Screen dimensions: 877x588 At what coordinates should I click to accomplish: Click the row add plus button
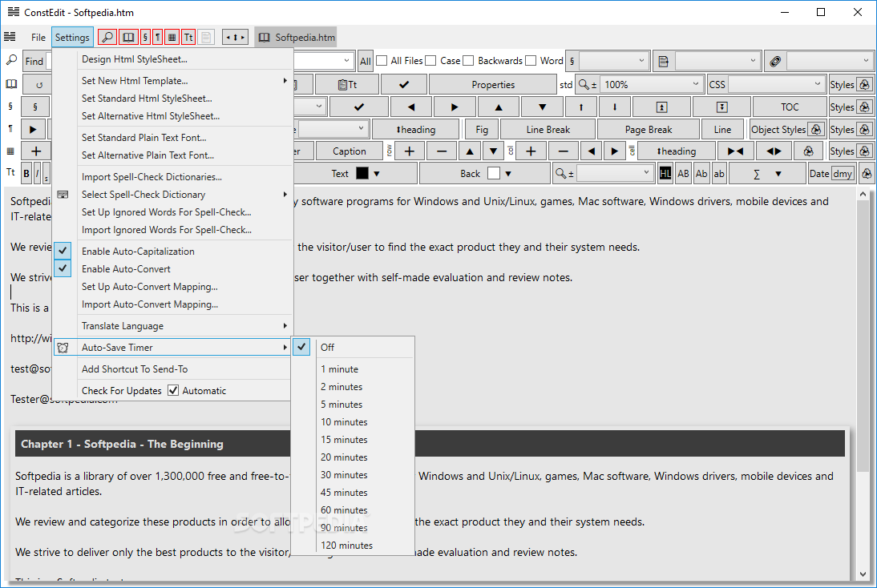[x=410, y=151]
